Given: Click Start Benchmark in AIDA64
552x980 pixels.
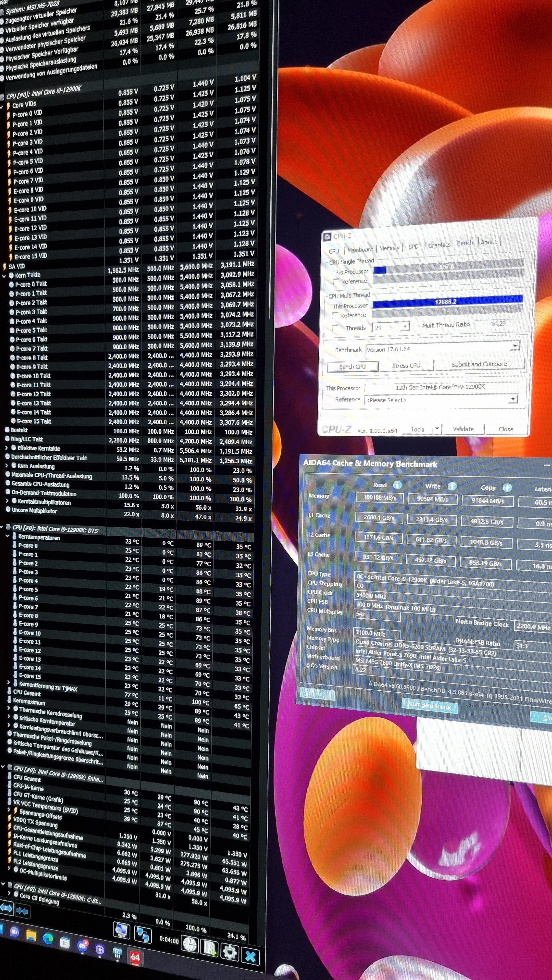Looking at the screenshot, I should (x=429, y=706).
